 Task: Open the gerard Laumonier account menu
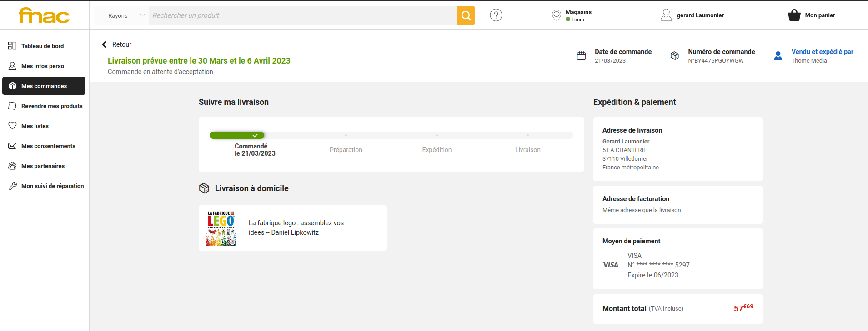pos(700,15)
